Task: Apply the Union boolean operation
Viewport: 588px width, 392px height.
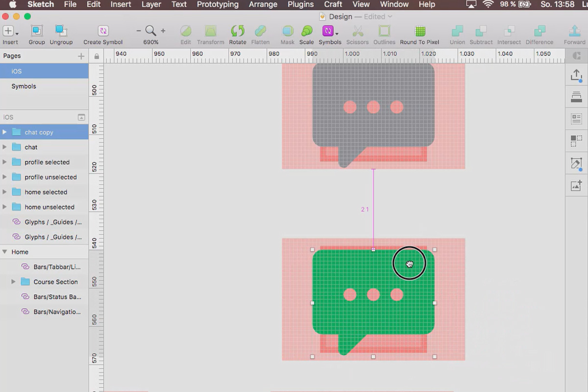Action: [x=457, y=31]
